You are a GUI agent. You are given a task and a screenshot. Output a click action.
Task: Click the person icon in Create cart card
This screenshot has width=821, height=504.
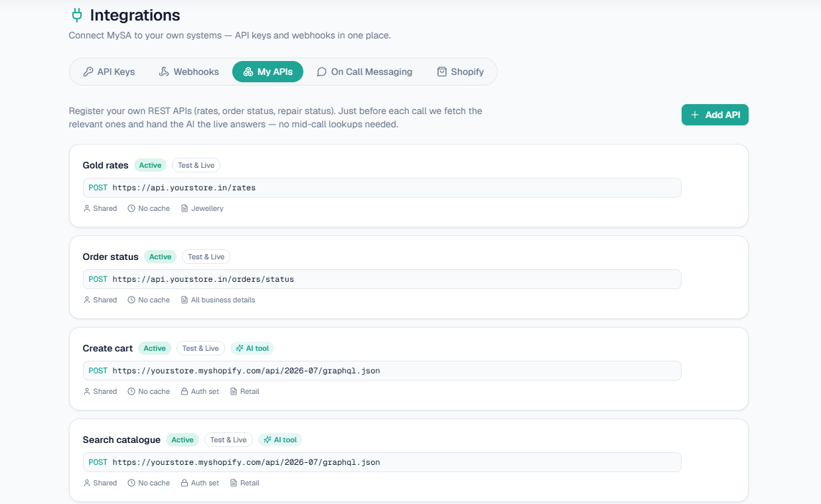coord(87,391)
